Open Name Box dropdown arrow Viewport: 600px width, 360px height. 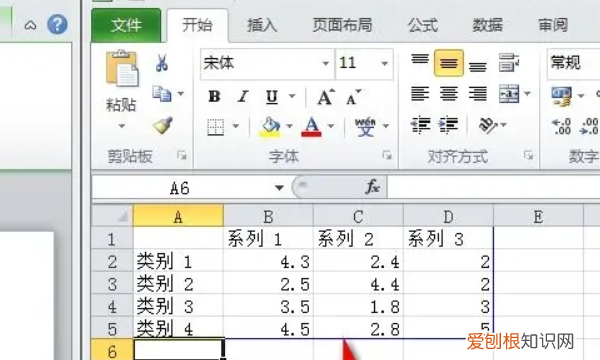(279, 187)
